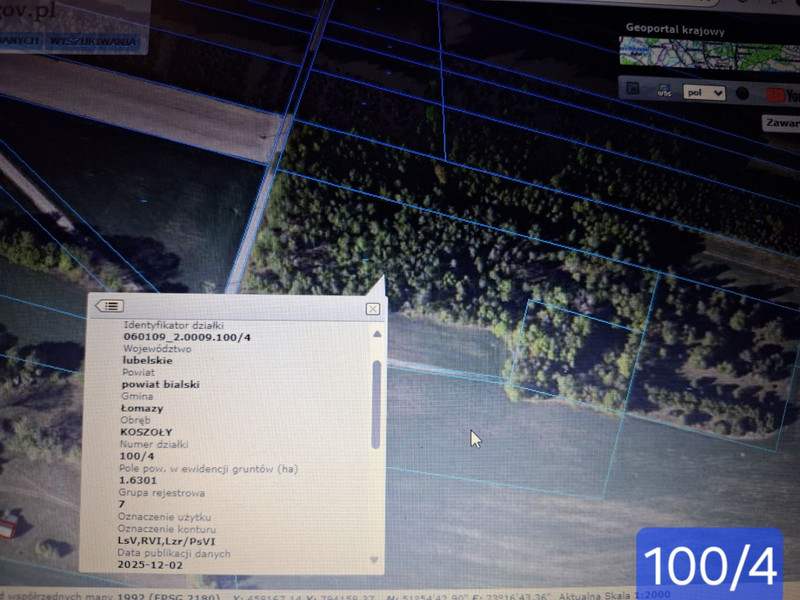This screenshot has height=600, width=800.
Task: Click the back-to-list icon in parcel popup
Action: [x=110, y=306]
